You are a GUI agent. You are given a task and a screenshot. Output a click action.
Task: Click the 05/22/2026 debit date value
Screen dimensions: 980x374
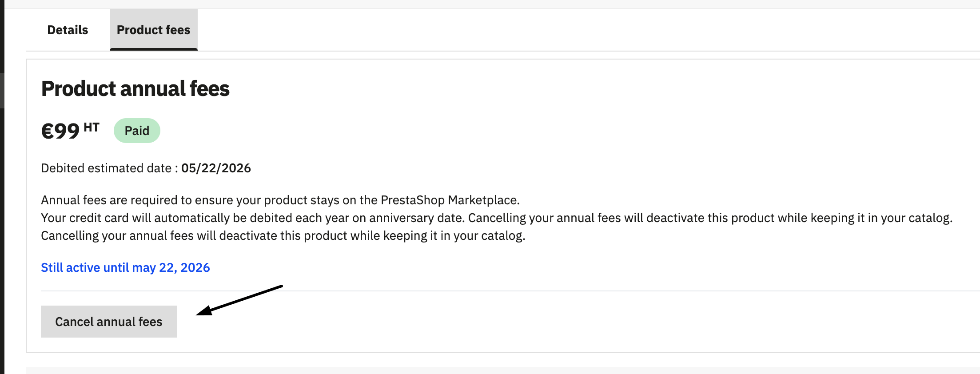(216, 168)
